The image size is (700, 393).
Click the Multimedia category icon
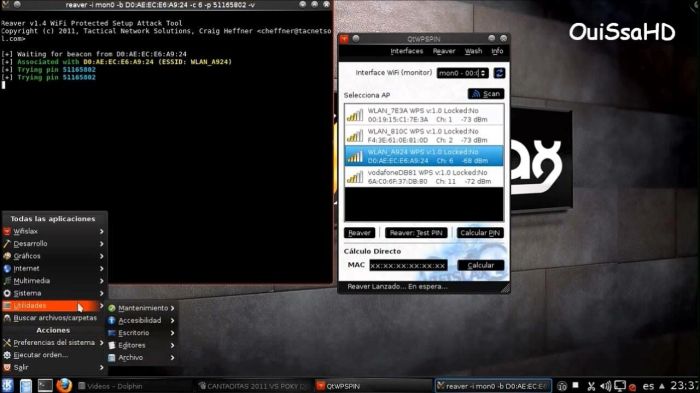coord(7,281)
